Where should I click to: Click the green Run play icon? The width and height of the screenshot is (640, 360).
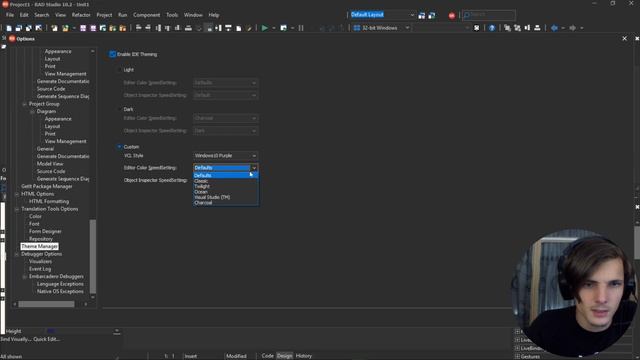(x=264, y=28)
